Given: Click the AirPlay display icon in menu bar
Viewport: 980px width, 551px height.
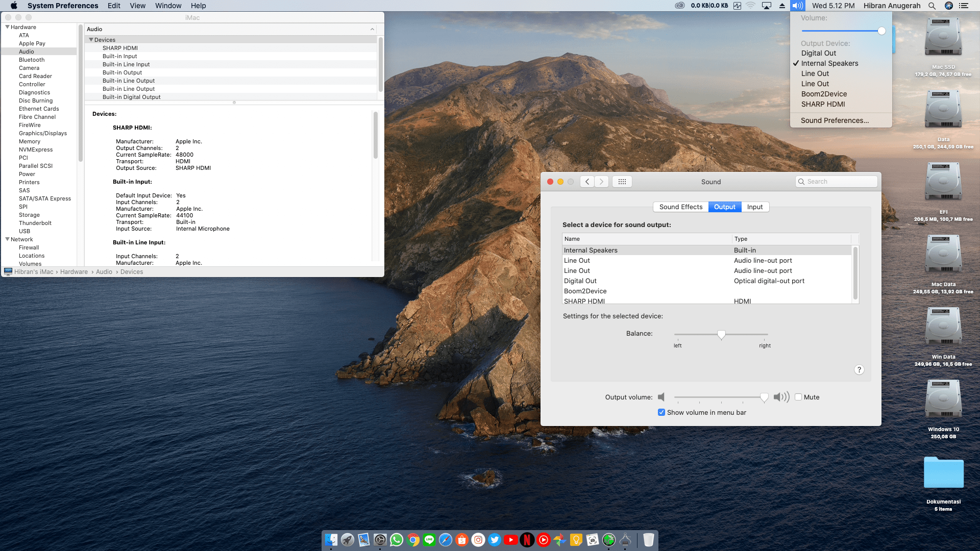Looking at the screenshot, I should point(767,6).
